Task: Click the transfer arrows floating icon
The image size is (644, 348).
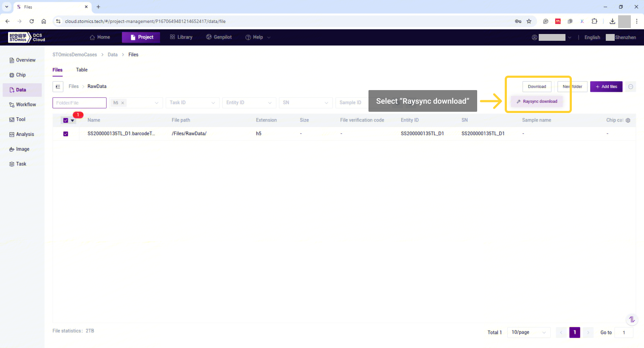Action: [x=632, y=320]
